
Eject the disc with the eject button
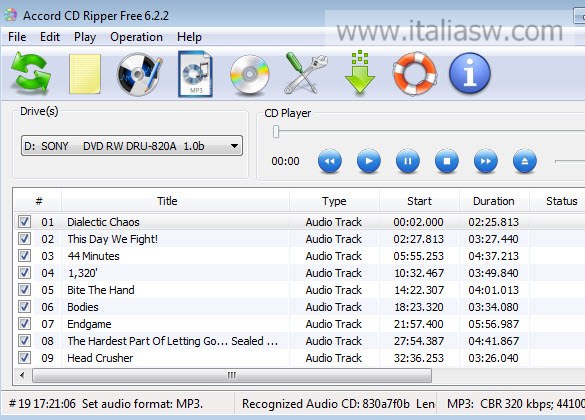click(x=525, y=161)
